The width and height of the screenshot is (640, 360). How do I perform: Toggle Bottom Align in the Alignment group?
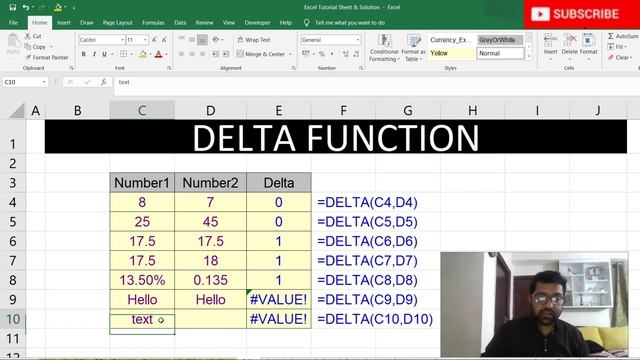point(202,40)
